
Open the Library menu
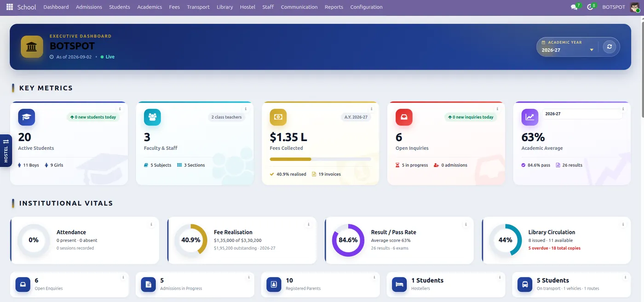pyautogui.click(x=224, y=7)
